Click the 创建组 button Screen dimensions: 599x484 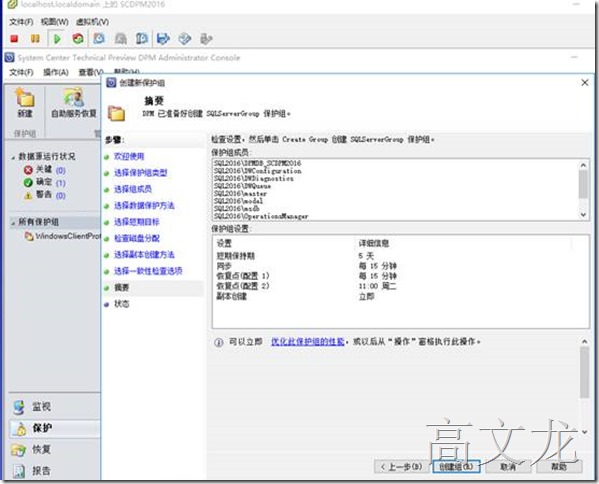[457, 466]
